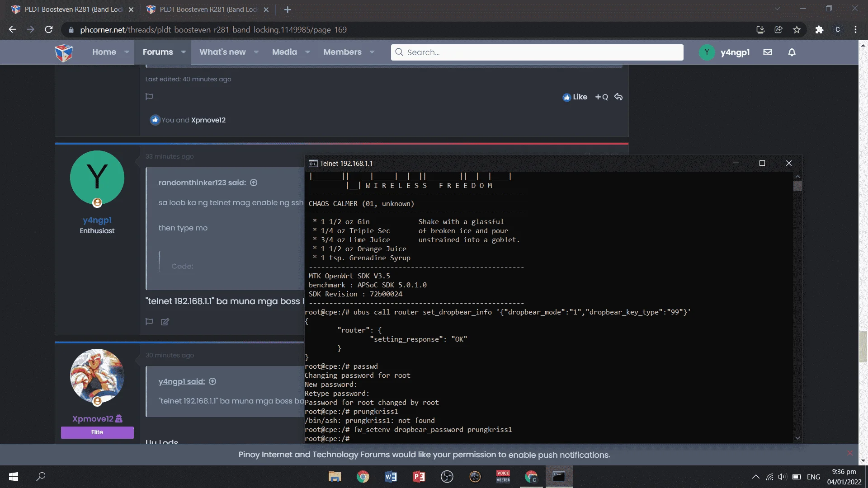Click the reply arrow icon beside +Q
This screenshot has height=488, width=868.
point(618,97)
